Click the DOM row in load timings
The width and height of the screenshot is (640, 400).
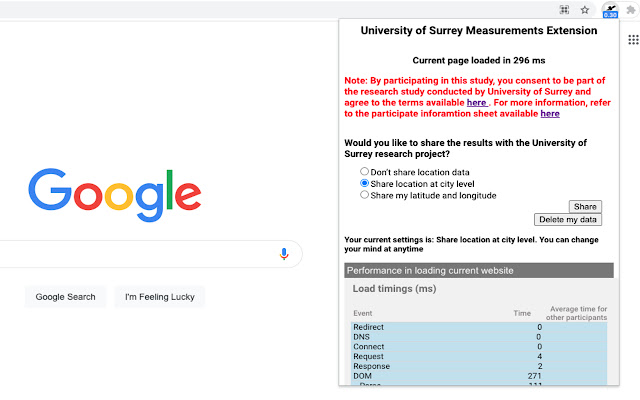tap(477, 375)
